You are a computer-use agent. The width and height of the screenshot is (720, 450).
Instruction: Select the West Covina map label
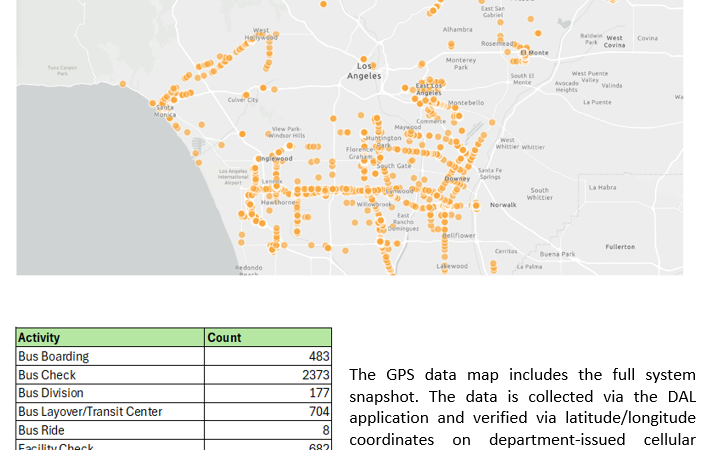click(x=614, y=41)
